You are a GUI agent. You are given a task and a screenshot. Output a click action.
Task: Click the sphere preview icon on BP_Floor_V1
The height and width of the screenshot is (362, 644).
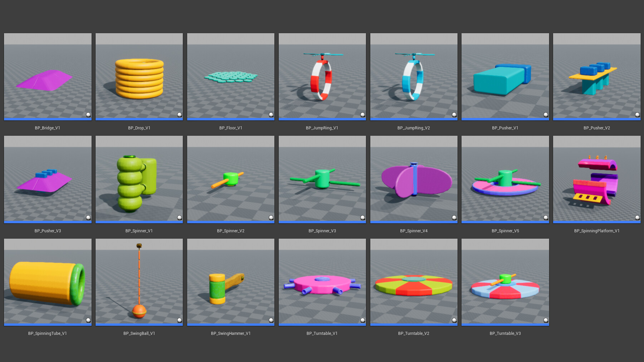click(270, 114)
